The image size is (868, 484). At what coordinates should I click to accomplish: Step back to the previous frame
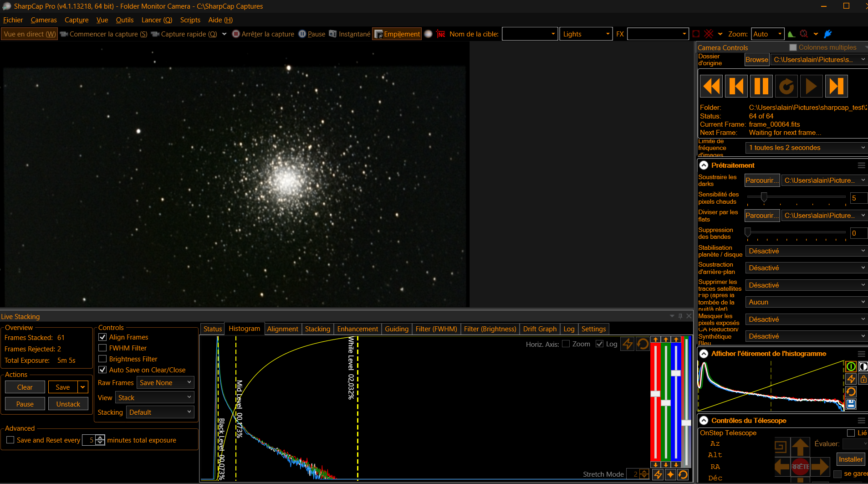click(736, 86)
